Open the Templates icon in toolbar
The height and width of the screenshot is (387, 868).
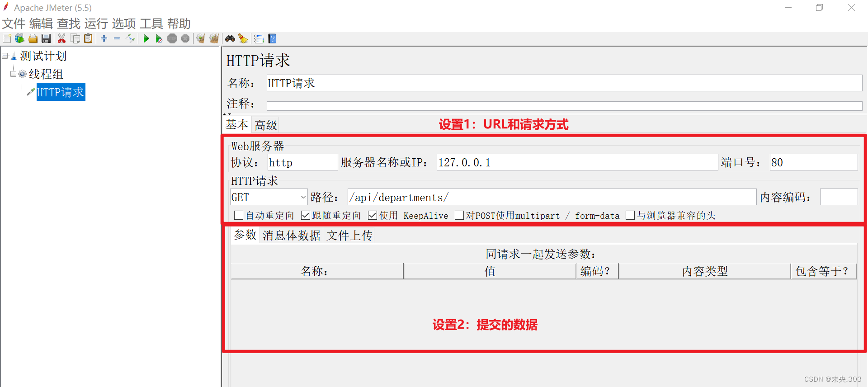(19, 38)
